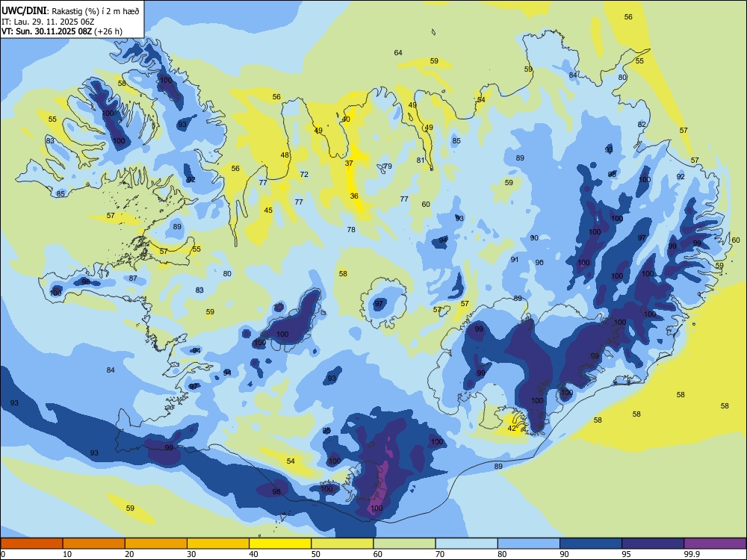This screenshot has height=560, width=747.
Task: Click the map value 91
Action: 515,260
